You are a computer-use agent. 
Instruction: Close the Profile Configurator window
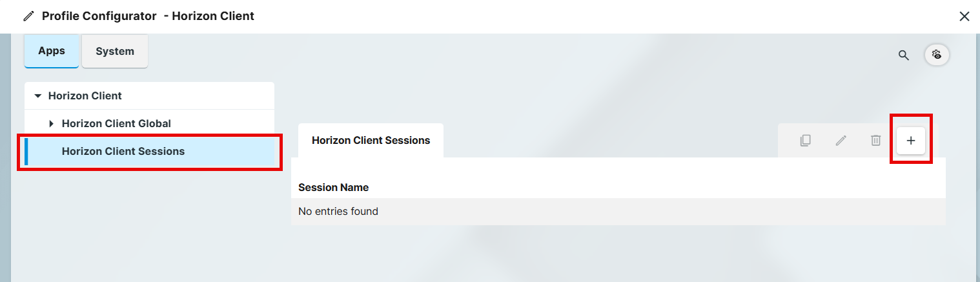[x=965, y=16]
